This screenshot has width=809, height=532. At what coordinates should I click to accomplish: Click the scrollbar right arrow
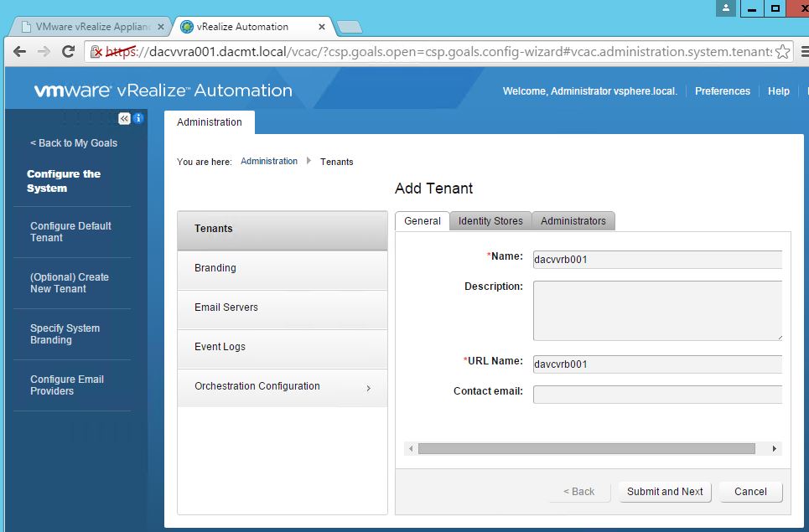pyautogui.click(x=775, y=448)
